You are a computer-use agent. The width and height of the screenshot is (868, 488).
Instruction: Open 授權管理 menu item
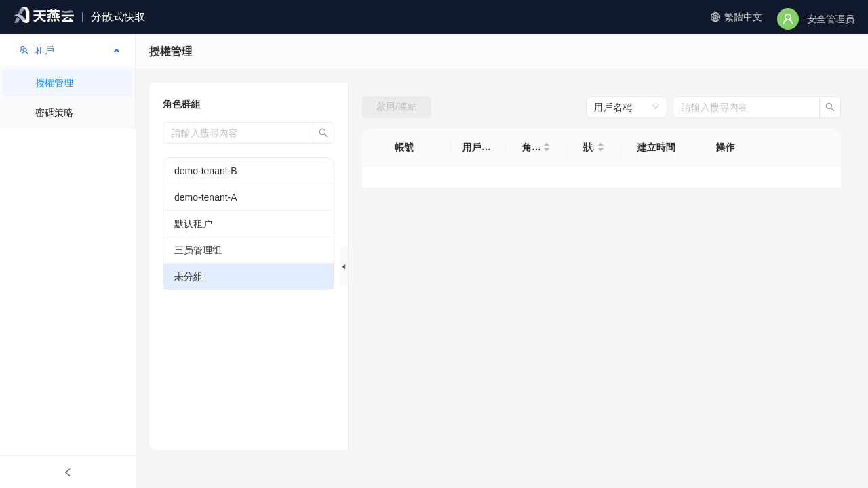[68, 83]
